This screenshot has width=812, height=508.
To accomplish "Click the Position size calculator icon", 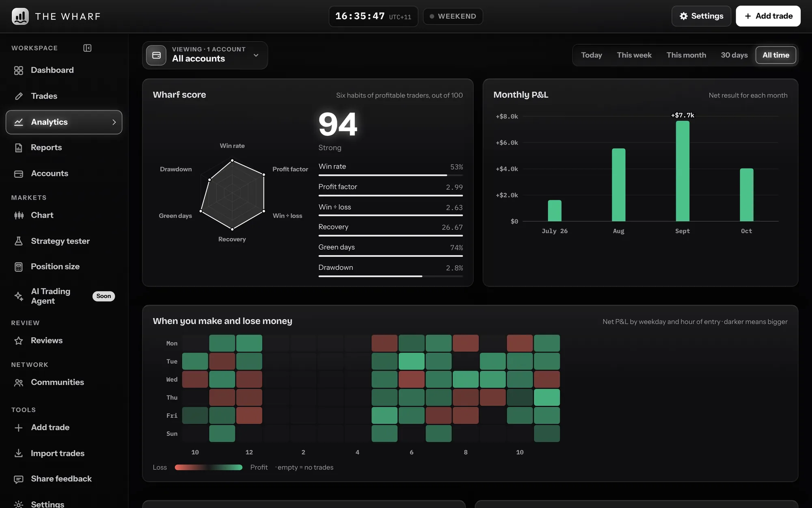I will click(19, 267).
